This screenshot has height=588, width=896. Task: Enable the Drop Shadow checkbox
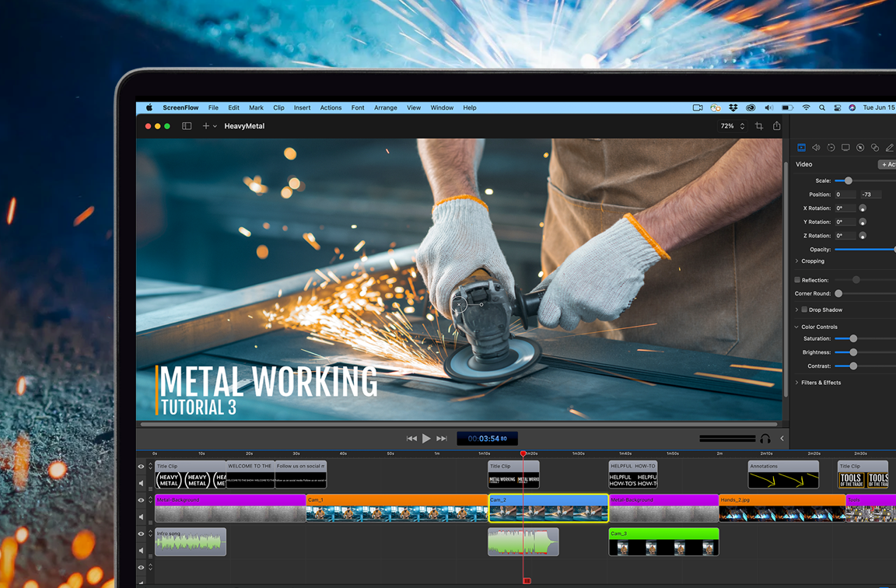pos(804,310)
